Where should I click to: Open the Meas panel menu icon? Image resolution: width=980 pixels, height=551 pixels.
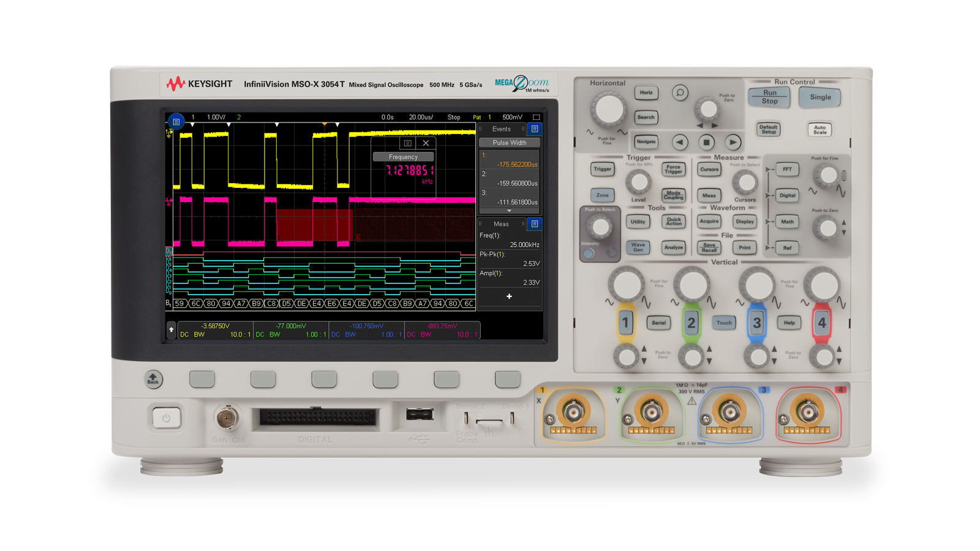click(x=535, y=224)
